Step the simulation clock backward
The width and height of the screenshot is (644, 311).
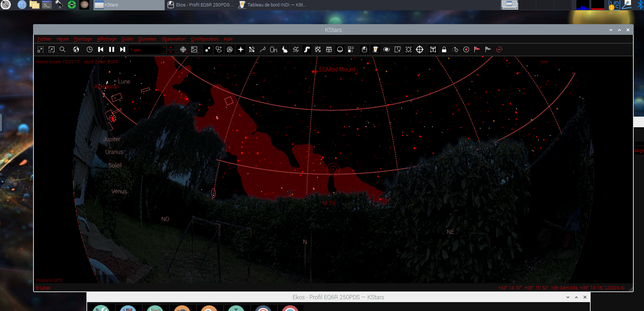[101, 50]
